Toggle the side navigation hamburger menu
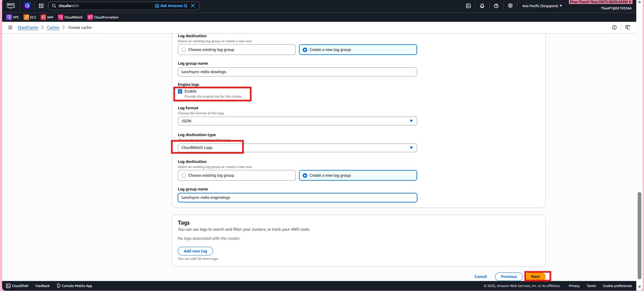The height and width of the screenshot is (291, 644). 10,27
